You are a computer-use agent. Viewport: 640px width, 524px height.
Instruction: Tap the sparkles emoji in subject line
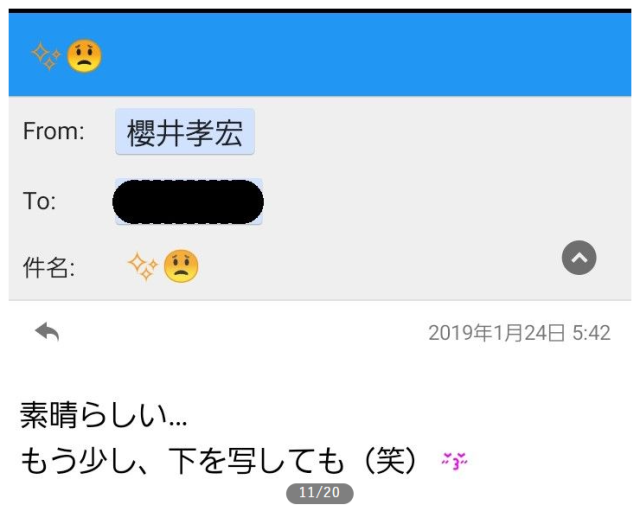pyautogui.click(x=143, y=267)
